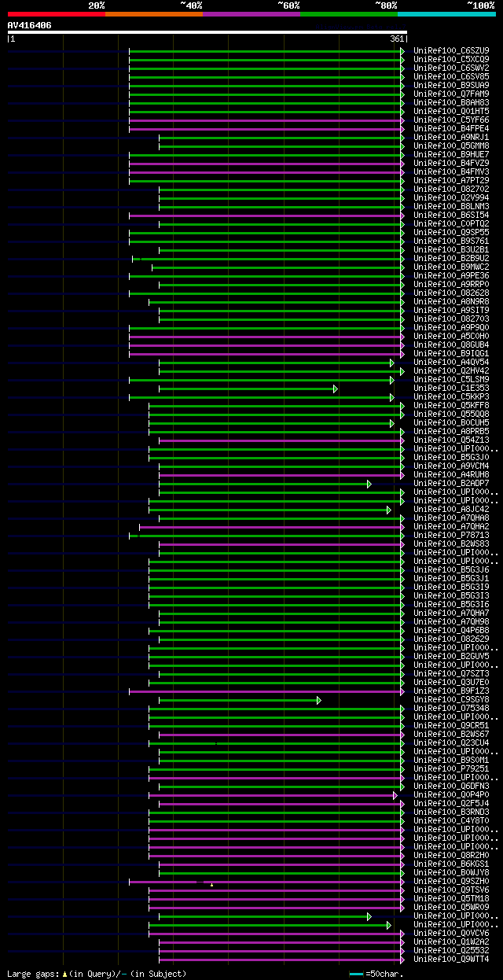The image size is (503, 980).
Task: Open hit UniRef100_C0PTQ2
Action: [x=451, y=224]
